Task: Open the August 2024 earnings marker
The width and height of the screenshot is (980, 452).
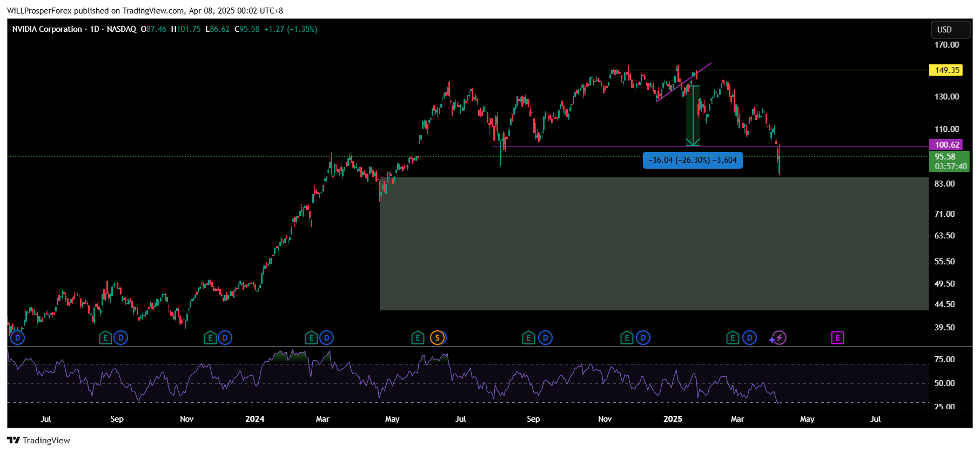Action: click(x=528, y=338)
